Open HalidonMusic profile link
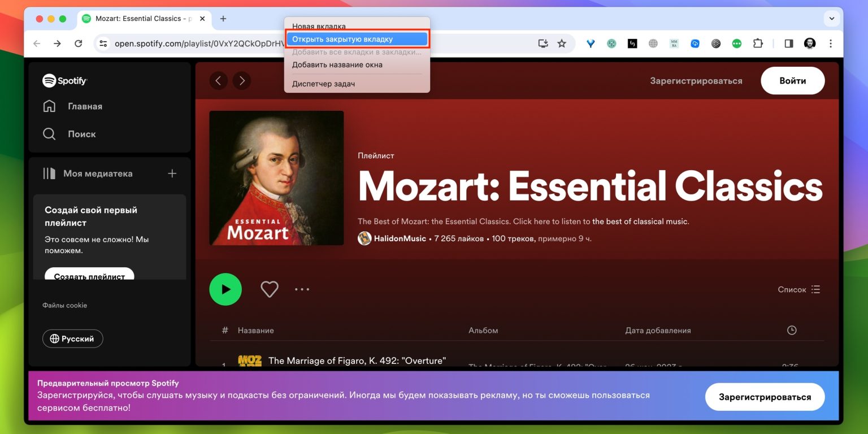This screenshot has width=868, height=434. point(400,238)
